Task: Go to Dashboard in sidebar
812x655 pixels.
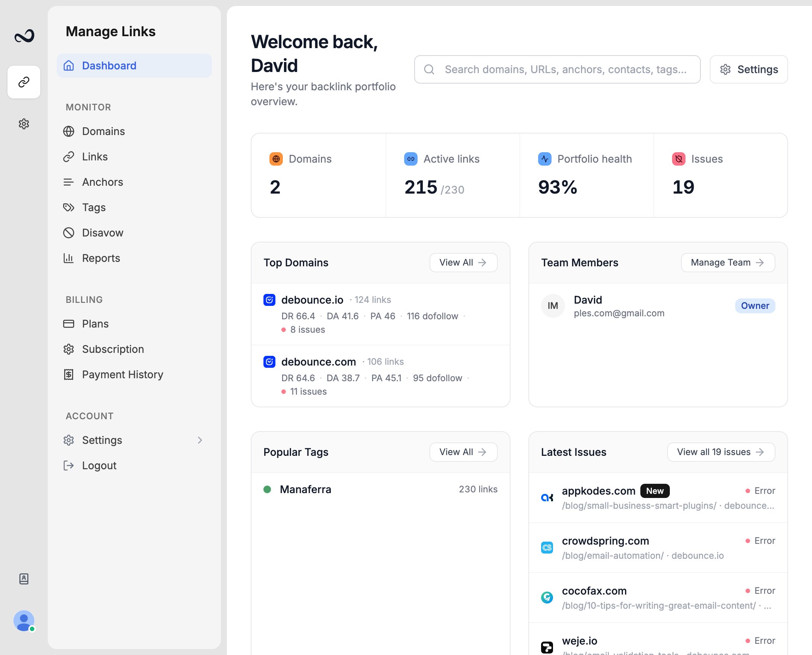Action: [x=134, y=66]
